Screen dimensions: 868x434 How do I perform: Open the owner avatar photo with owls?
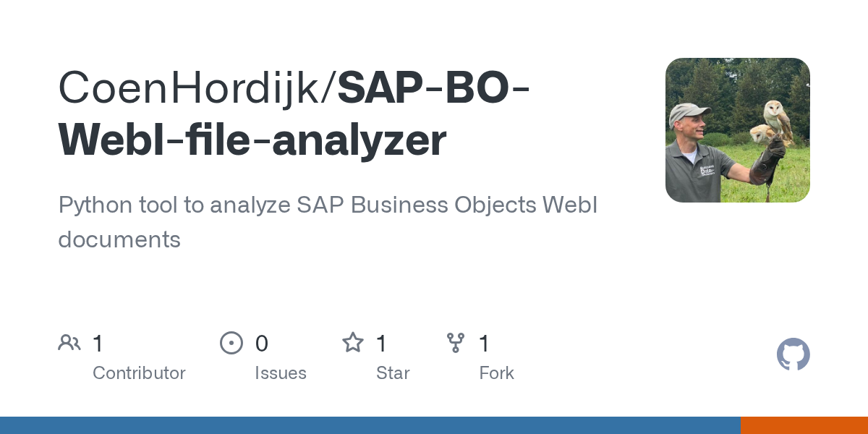[x=737, y=130]
